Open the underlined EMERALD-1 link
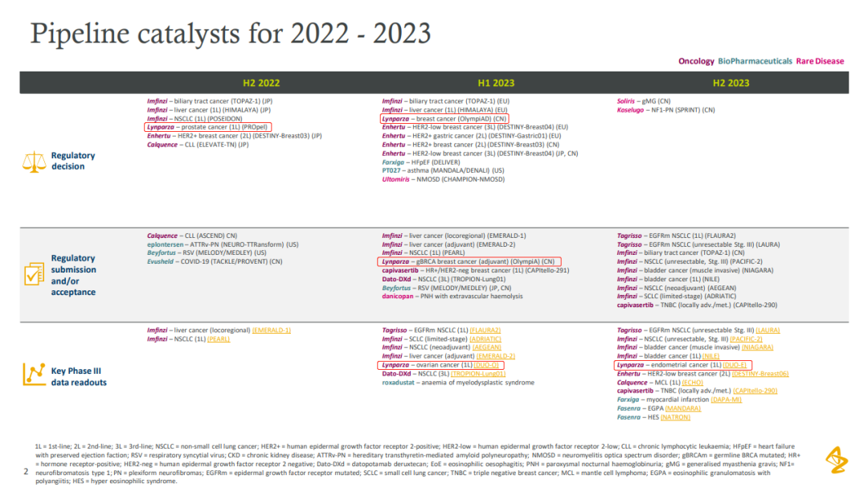Image resolution: width=868 pixels, height=488 pixels. click(x=272, y=330)
